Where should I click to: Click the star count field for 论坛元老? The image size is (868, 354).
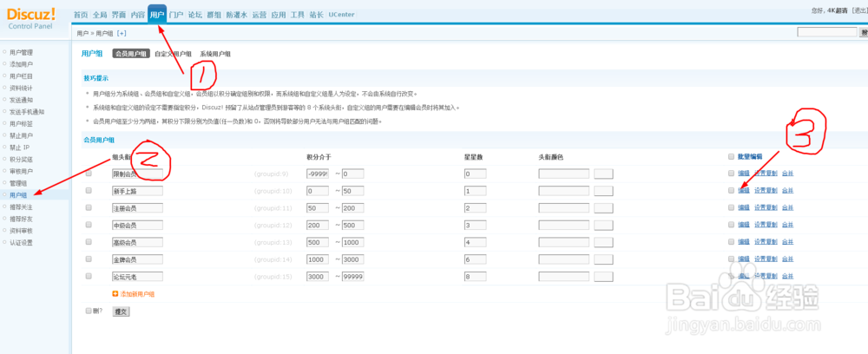point(475,276)
